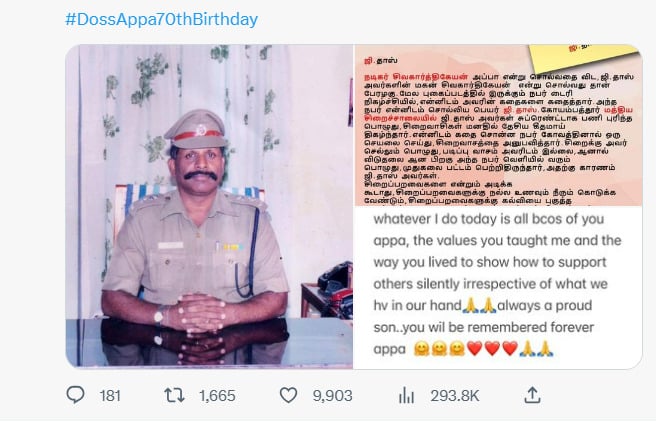This screenshot has height=422, width=656.
Task: Open the Tamil text article image
Action: point(497,125)
